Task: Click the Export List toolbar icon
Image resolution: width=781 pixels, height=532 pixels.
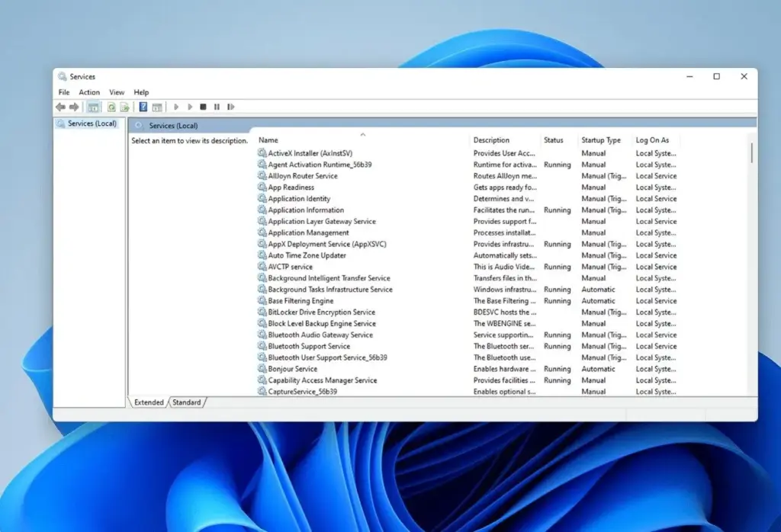Action: [x=124, y=107]
